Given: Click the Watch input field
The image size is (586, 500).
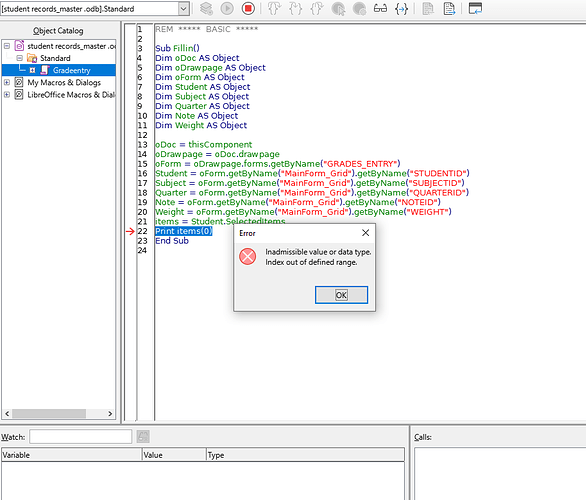Looking at the screenshot, I should tap(81, 436).
